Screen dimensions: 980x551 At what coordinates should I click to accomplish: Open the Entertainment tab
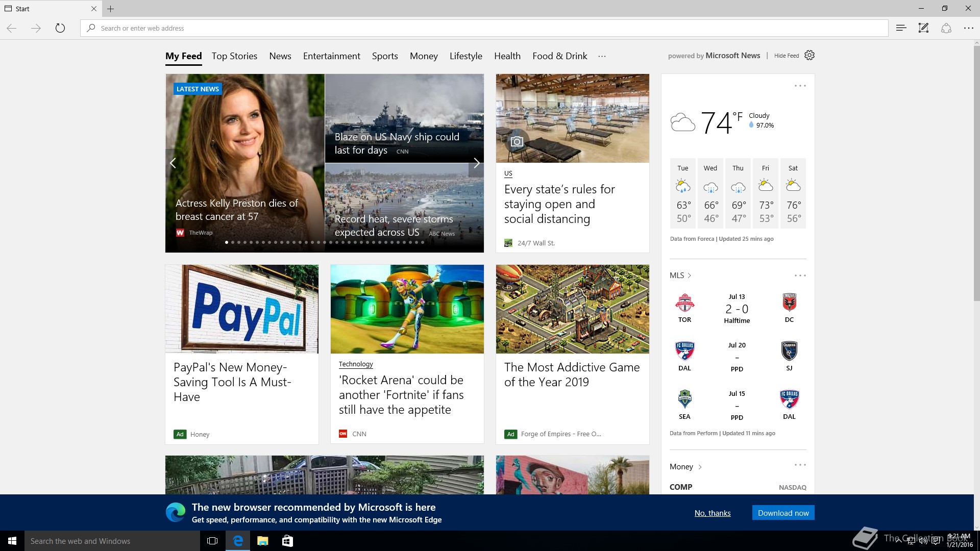click(x=332, y=56)
